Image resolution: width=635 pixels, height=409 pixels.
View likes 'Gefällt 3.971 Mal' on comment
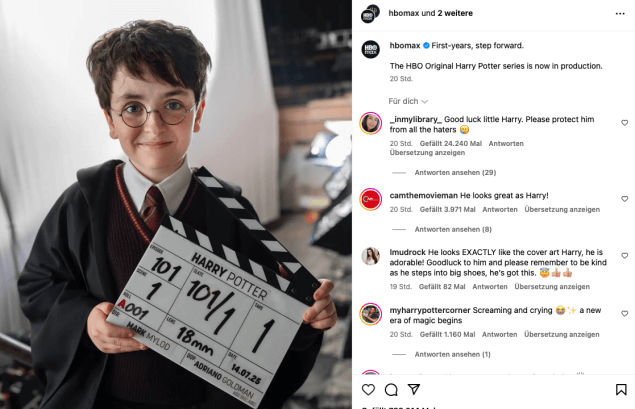point(447,209)
